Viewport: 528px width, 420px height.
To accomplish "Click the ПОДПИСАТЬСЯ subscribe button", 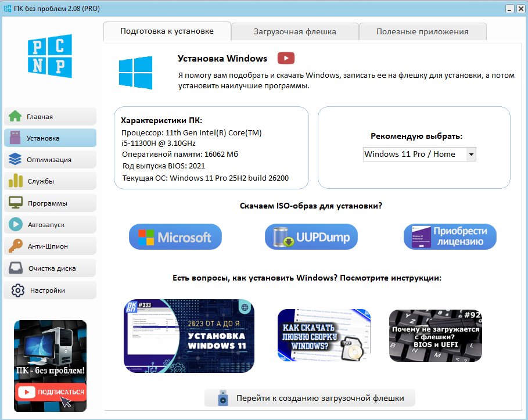I will point(51,392).
